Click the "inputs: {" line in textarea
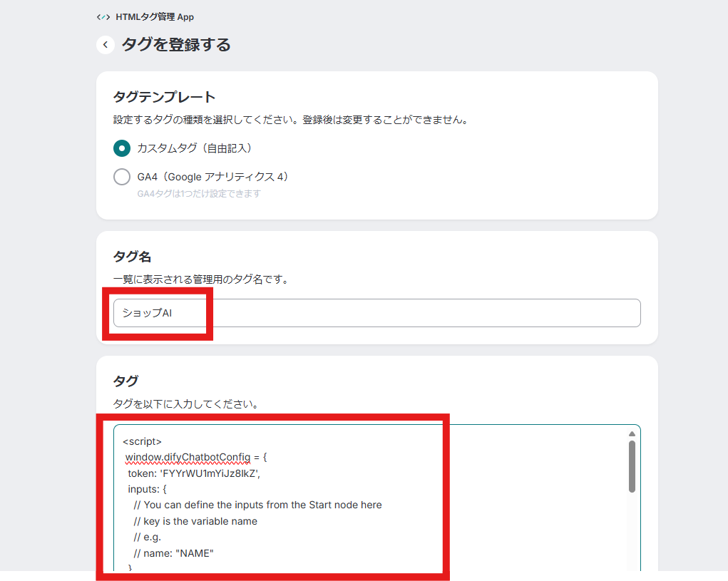 click(147, 489)
